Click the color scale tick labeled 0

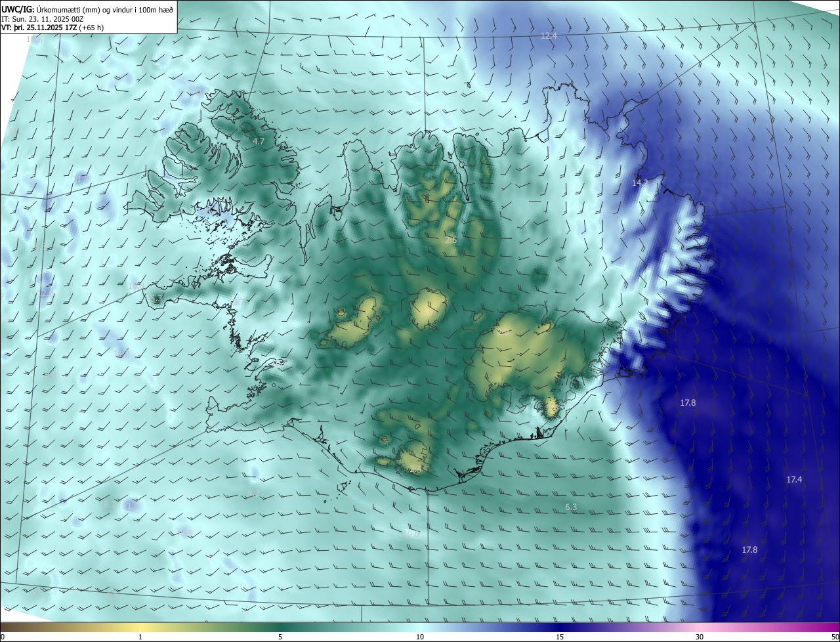tap(3, 637)
